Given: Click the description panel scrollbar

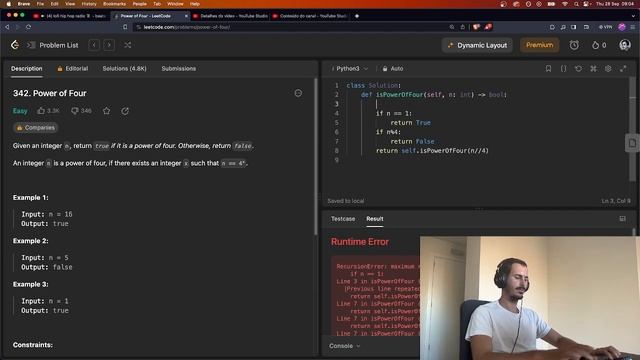Looking at the screenshot, I should tap(316, 156).
